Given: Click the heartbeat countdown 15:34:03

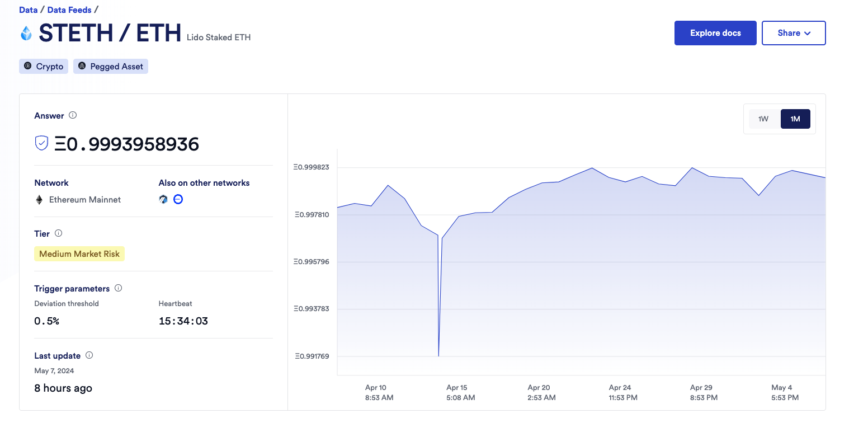Looking at the screenshot, I should (183, 321).
